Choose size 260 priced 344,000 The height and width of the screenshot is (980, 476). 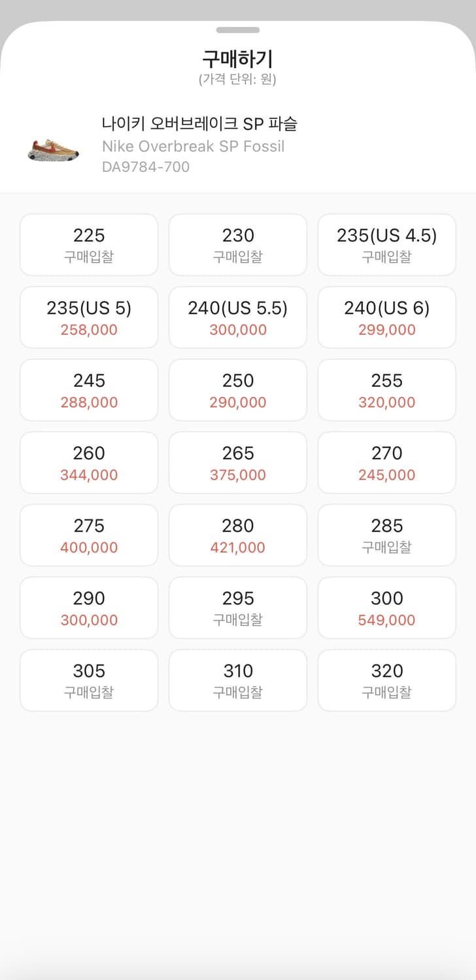click(x=89, y=463)
